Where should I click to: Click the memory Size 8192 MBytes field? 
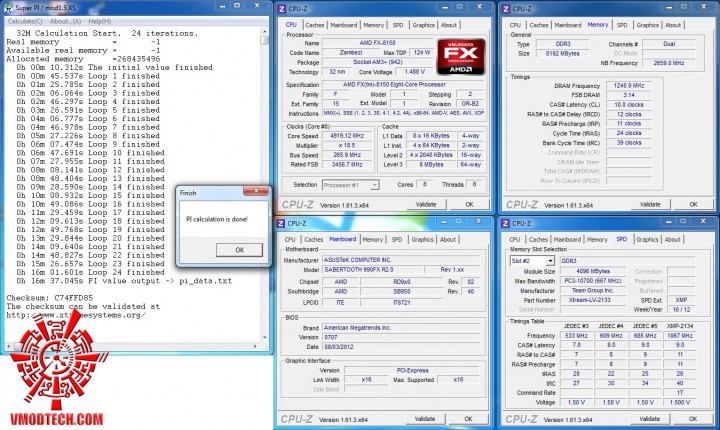coord(563,53)
